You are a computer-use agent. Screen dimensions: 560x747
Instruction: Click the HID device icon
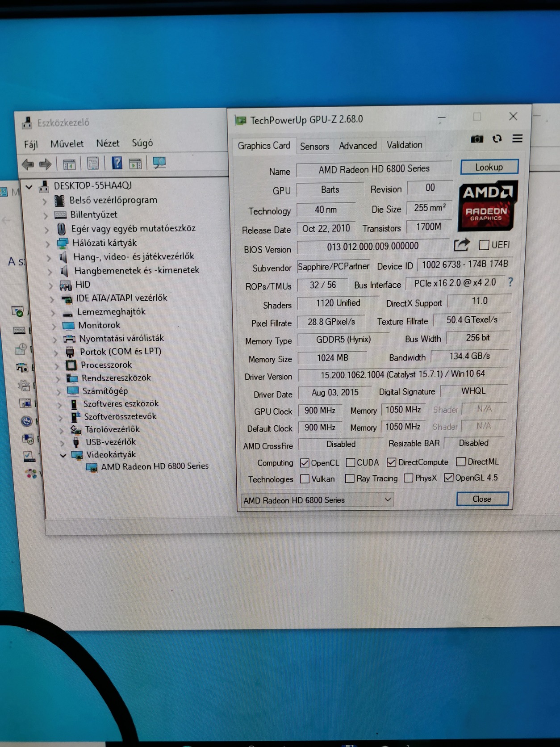click(x=66, y=285)
